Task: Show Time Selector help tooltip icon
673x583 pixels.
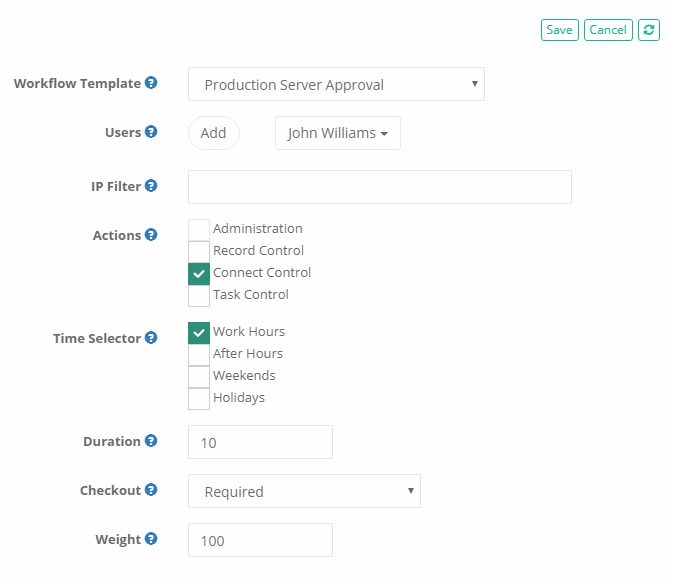Action: tap(151, 338)
